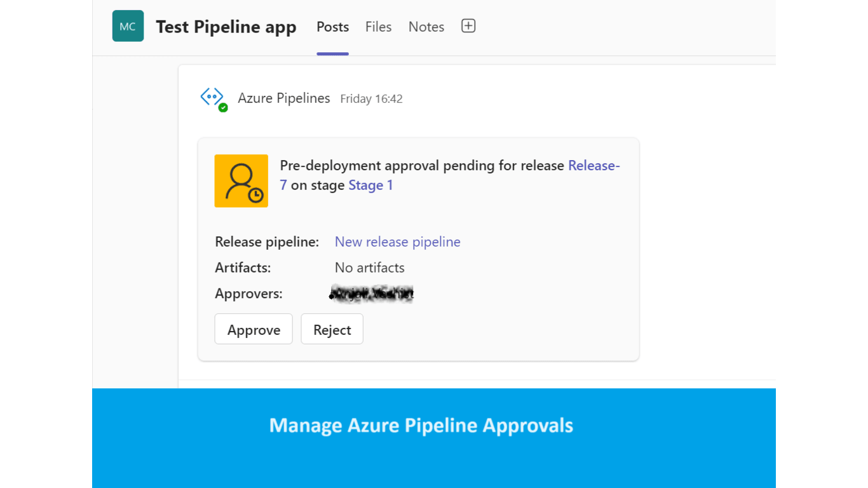Image resolution: width=868 pixels, height=488 pixels.
Task: Click the green status badge on the avatar
Action: (x=223, y=108)
